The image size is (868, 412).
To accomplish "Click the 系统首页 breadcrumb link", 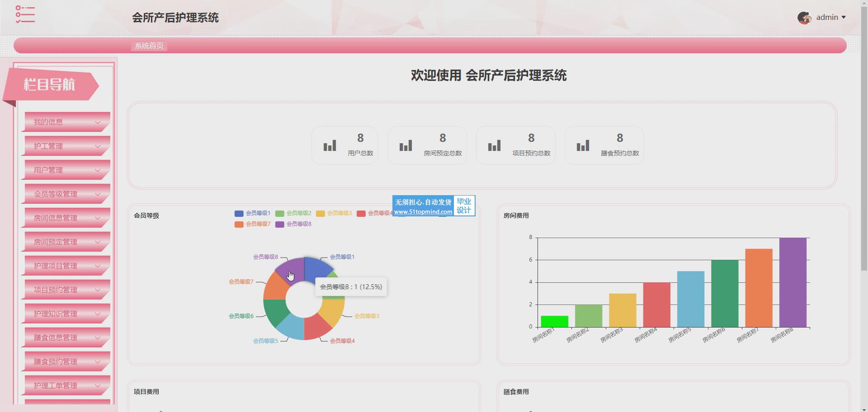I will coord(149,46).
